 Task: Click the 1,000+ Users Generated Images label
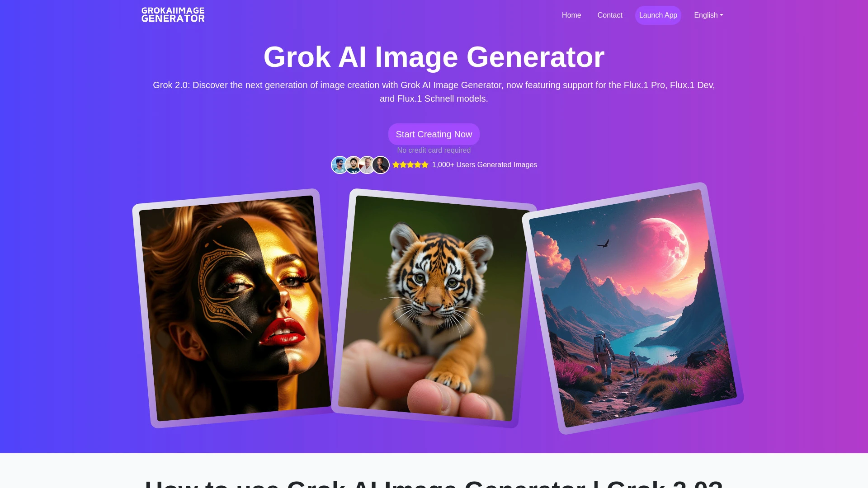[485, 165]
